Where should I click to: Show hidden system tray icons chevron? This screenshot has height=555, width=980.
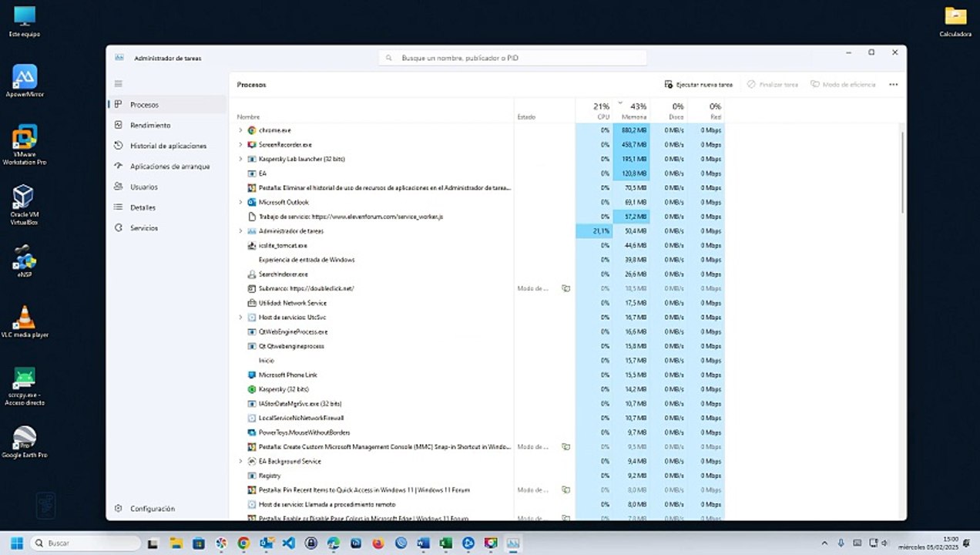pyautogui.click(x=825, y=543)
